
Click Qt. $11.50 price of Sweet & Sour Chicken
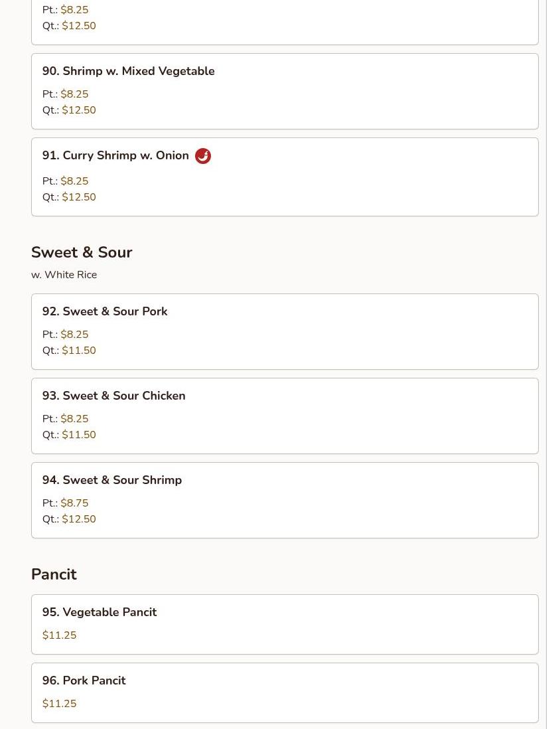click(x=69, y=435)
